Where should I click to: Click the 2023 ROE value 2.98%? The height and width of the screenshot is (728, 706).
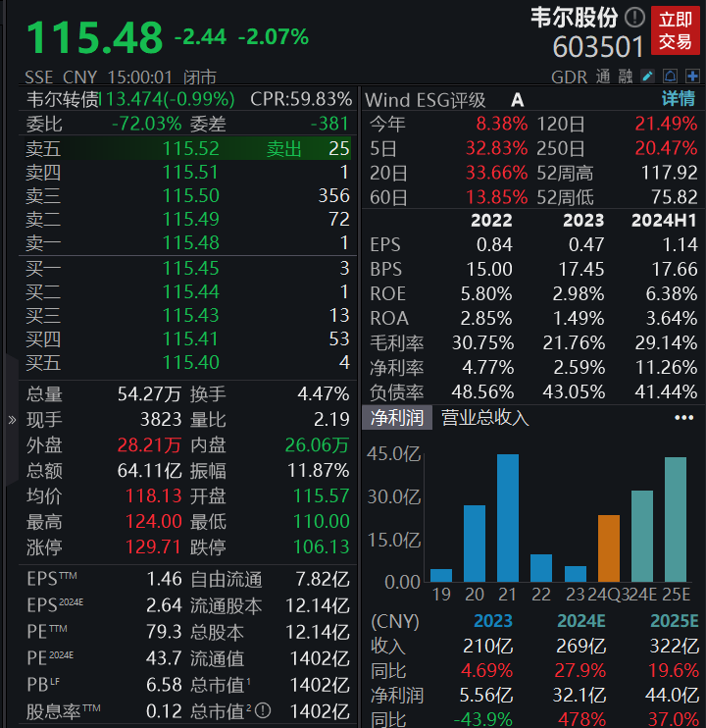coord(579,294)
